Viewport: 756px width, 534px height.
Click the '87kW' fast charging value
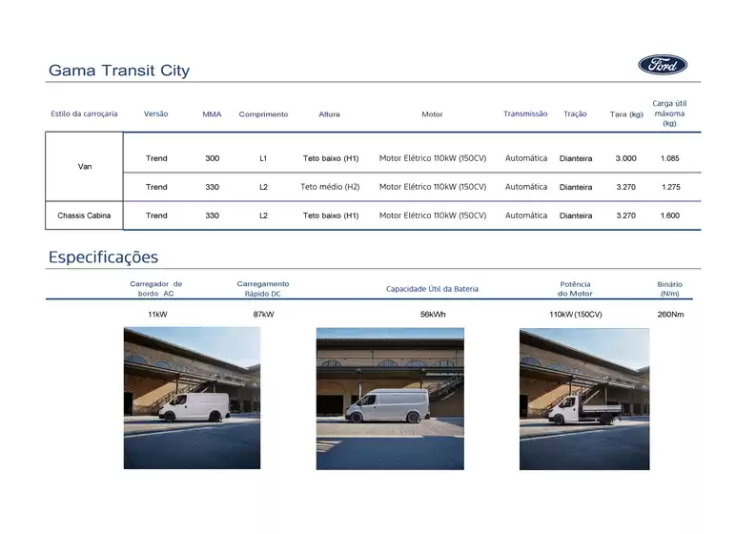(x=264, y=315)
